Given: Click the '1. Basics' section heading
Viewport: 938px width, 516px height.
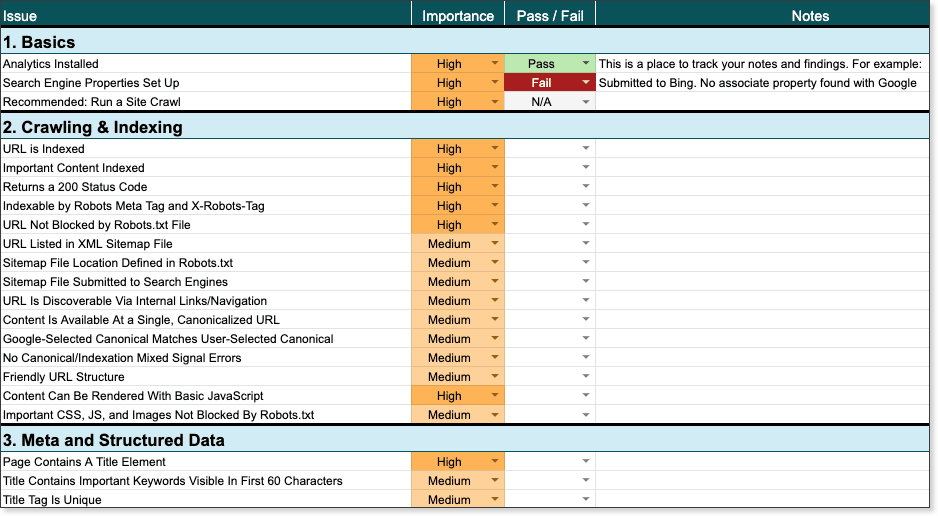Looking at the screenshot, I should [x=40, y=42].
